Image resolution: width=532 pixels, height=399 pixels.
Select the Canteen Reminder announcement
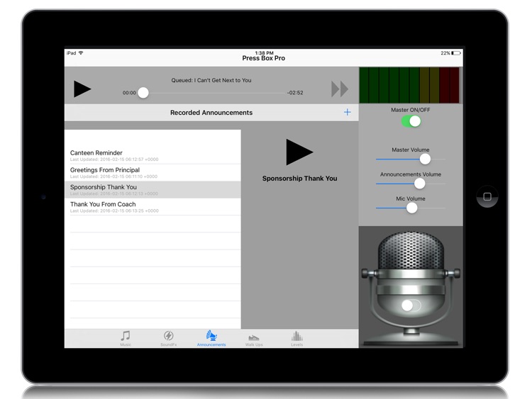[153, 156]
